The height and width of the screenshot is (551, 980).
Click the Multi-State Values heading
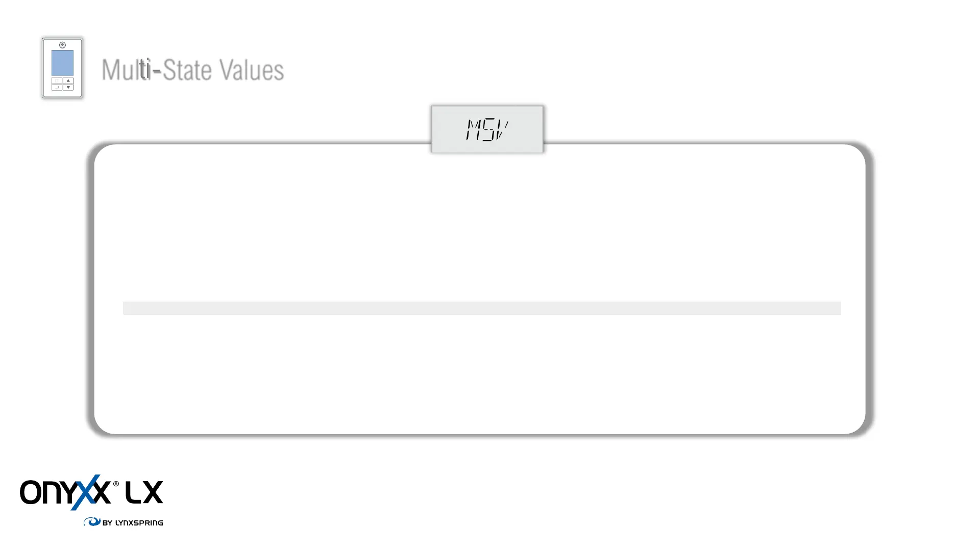pyautogui.click(x=192, y=70)
